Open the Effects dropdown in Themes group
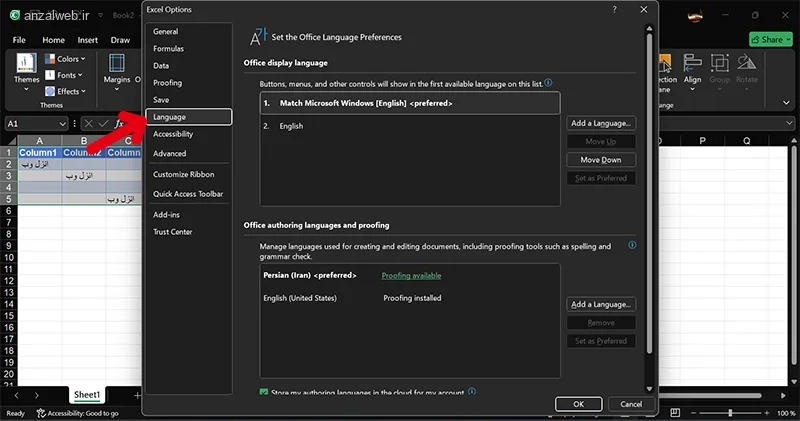The height and width of the screenshot is (421, 800). point(65,91)
